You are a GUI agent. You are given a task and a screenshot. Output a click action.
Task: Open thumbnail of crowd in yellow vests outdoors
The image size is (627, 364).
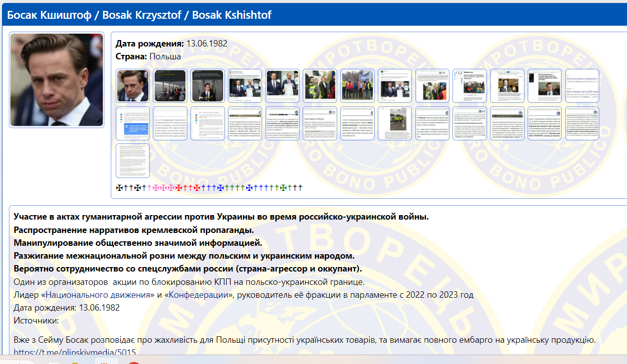point(358,86)
